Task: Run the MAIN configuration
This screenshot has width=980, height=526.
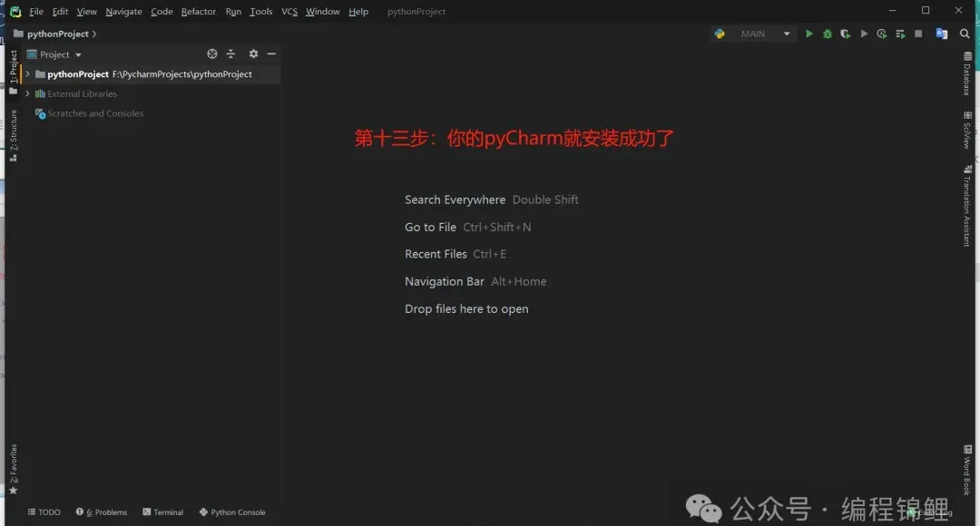Action: [x=809, y=34]
